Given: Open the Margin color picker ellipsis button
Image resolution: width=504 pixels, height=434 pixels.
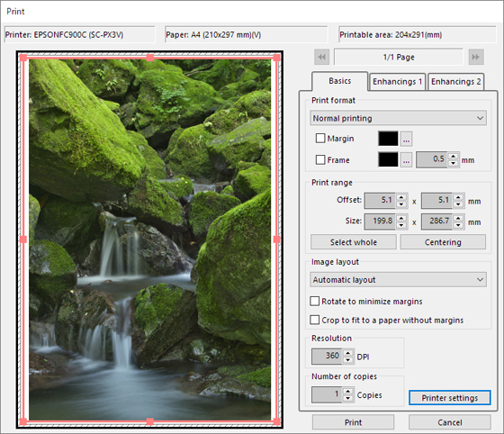Looking at the screenshot, I should coord(406,139).
